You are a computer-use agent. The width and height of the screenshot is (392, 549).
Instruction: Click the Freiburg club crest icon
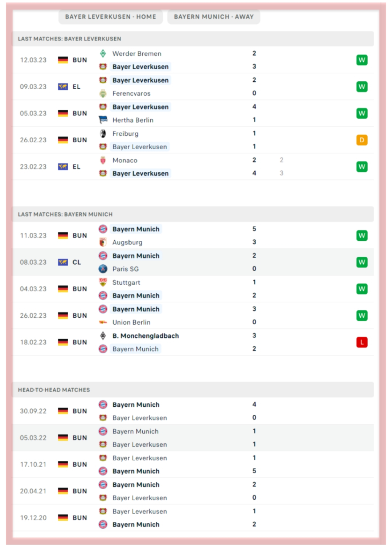[103, 134]
